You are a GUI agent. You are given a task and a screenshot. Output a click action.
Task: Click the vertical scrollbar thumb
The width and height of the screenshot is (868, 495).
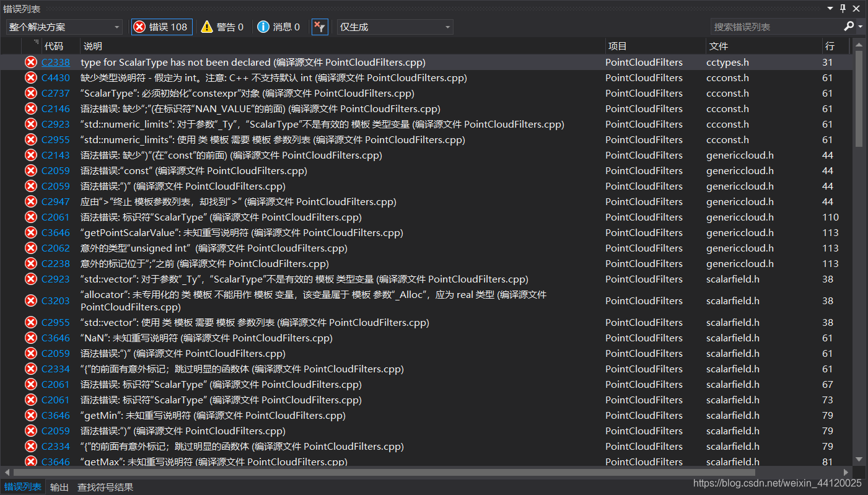(x=859, y=99)
